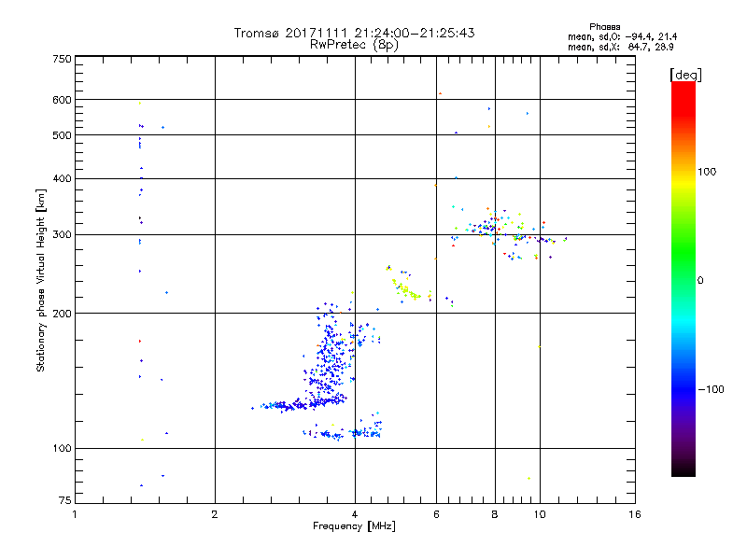
Task: Click the '[deg]' colorbar unit label
Action: [x=685, y=75]
